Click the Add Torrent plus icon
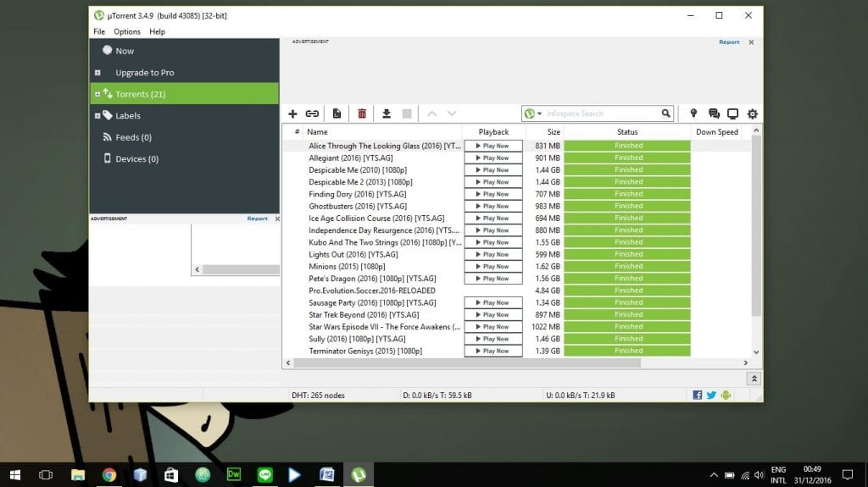The width and height of the screenshot is (868, 487). tap(292, 113)
